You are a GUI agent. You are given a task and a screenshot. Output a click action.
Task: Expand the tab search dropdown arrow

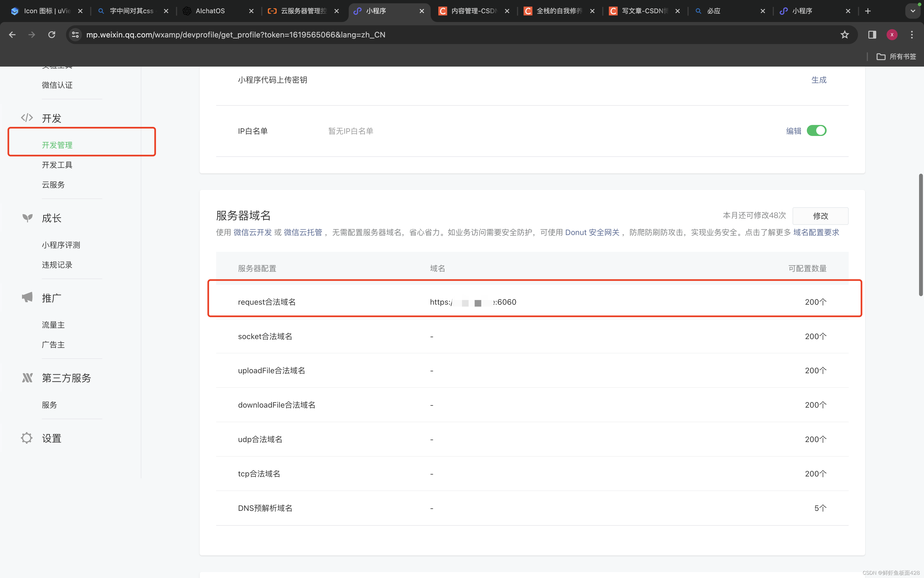pos(913,11)
